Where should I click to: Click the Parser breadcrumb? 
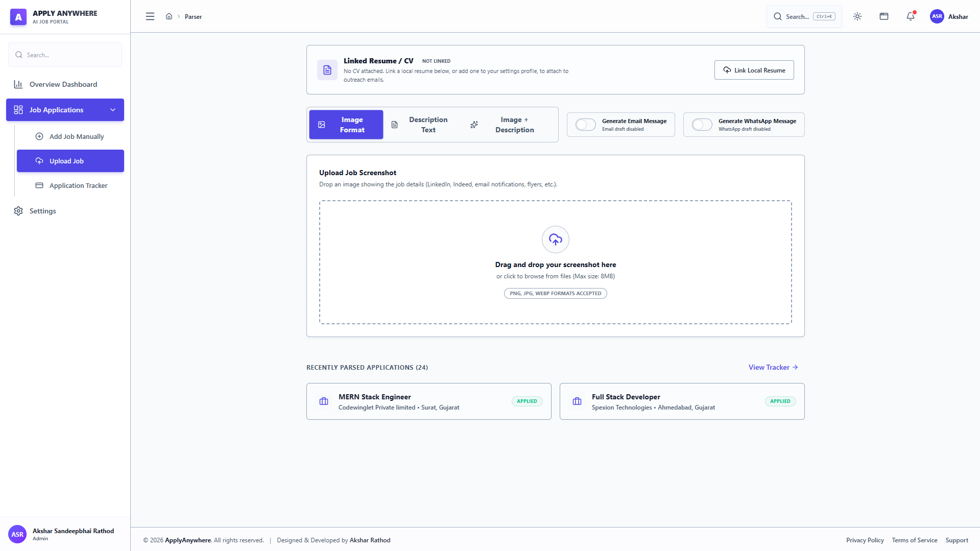pyautogui.click(x=193, y=17)
